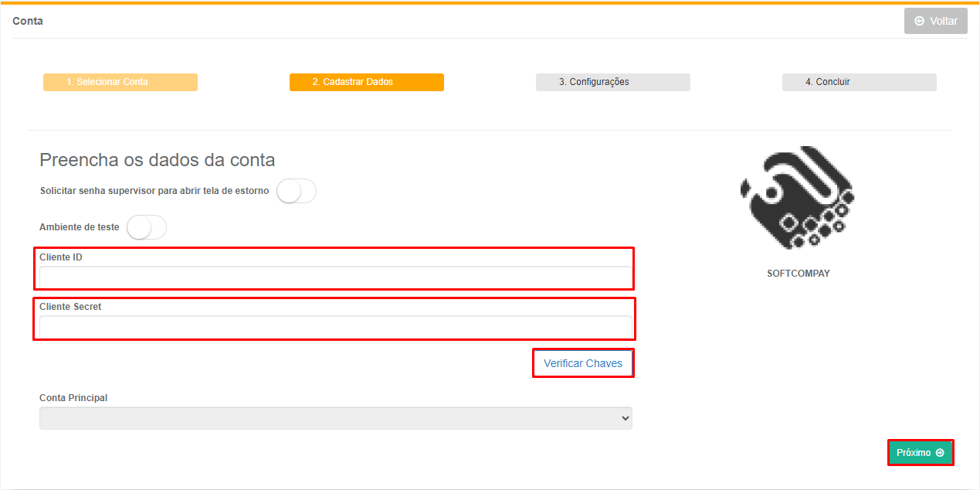
Task: Click the Conta Principal dropdown chevron arrow
Action: (x=625, y=418)
